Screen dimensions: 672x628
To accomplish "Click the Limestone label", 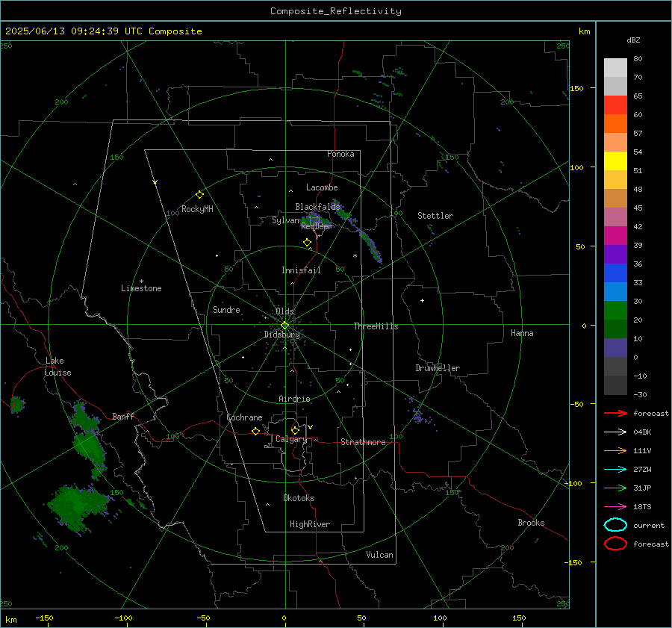I will click(x=141, y=288).
